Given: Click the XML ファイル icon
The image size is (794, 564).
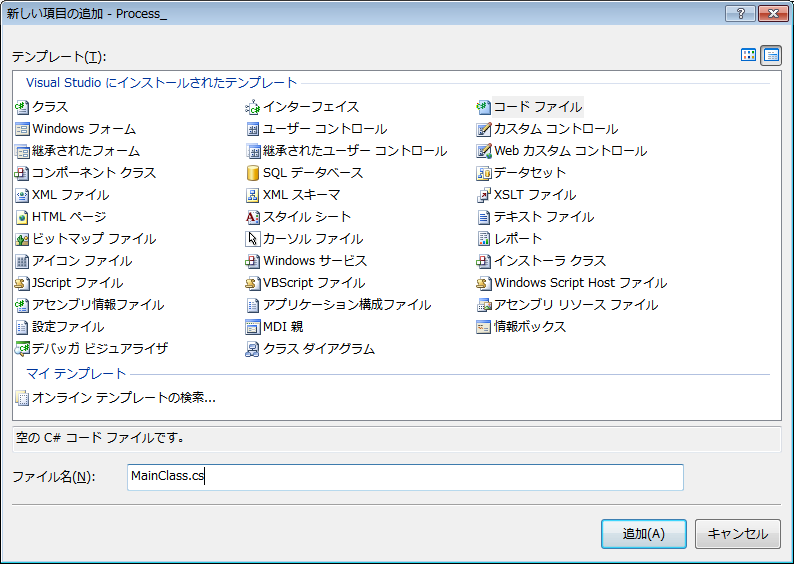Looking at the screenshot, I should [22, 195].
